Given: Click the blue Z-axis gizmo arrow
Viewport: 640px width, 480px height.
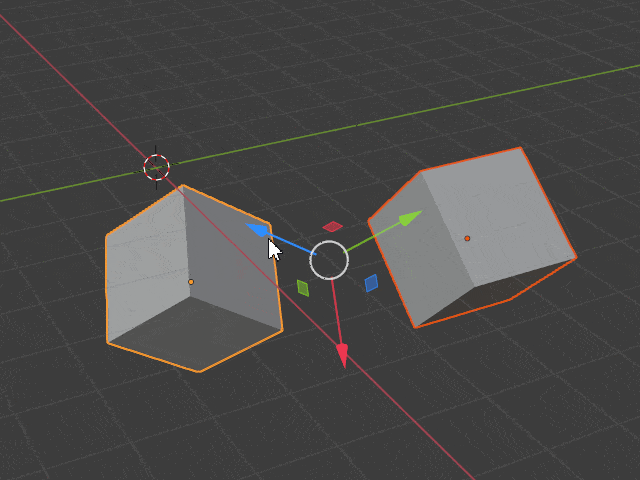Looking at the screenshot, I should [259, 231].
